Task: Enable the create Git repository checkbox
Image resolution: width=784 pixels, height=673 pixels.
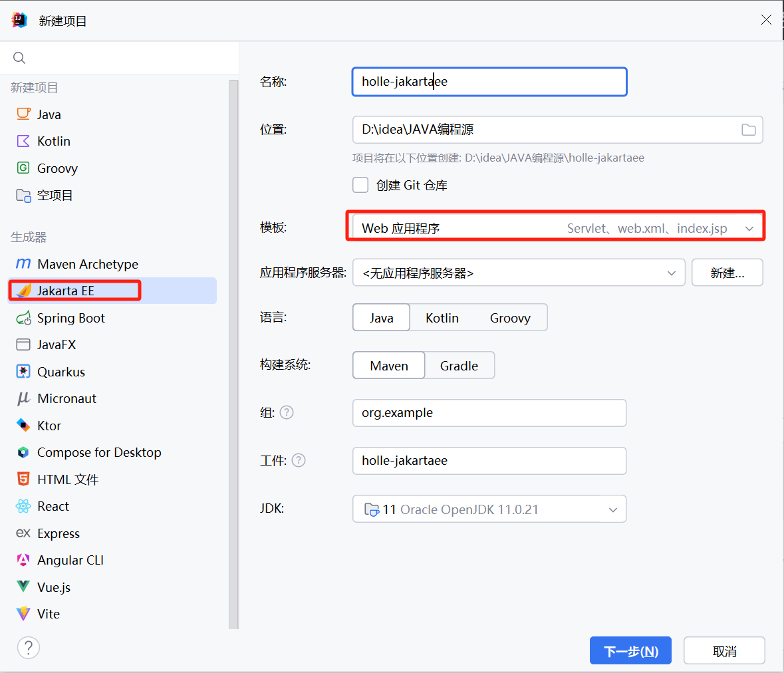Action: (x=360, y=185)
